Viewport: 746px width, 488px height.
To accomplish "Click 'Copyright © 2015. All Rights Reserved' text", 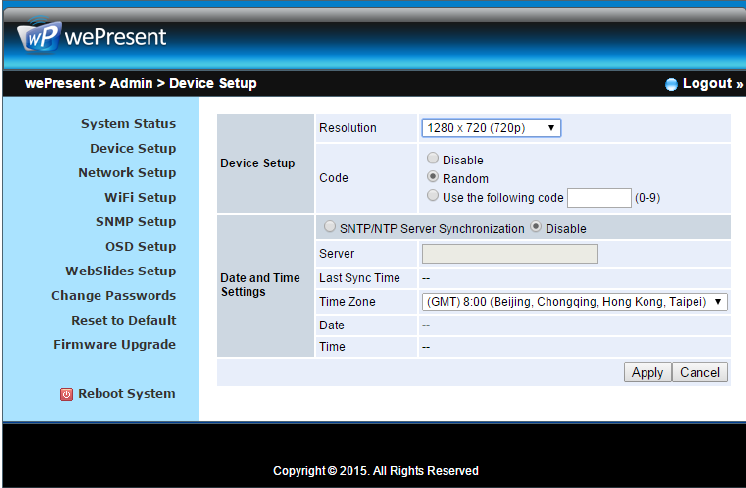I will point(376,471).
